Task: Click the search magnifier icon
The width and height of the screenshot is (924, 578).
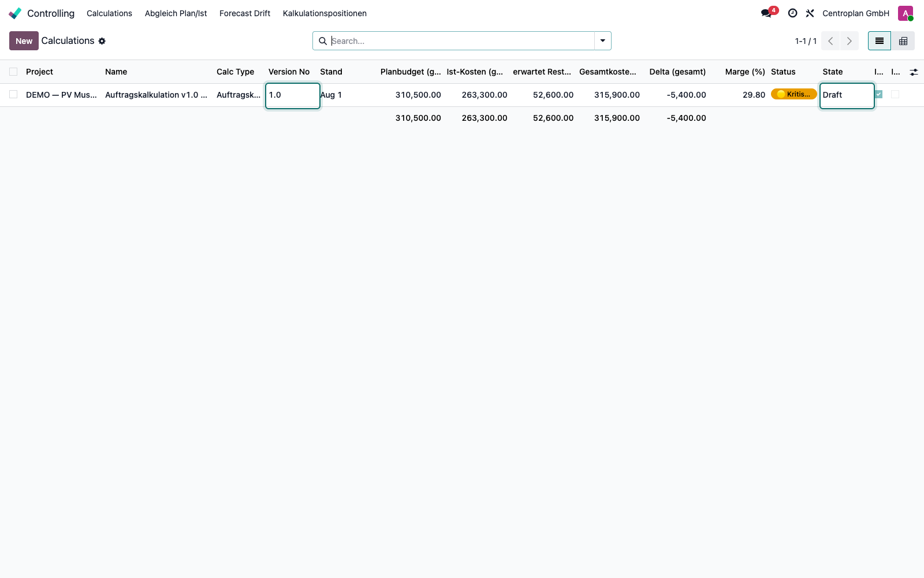Action: [x=323, y=41]
